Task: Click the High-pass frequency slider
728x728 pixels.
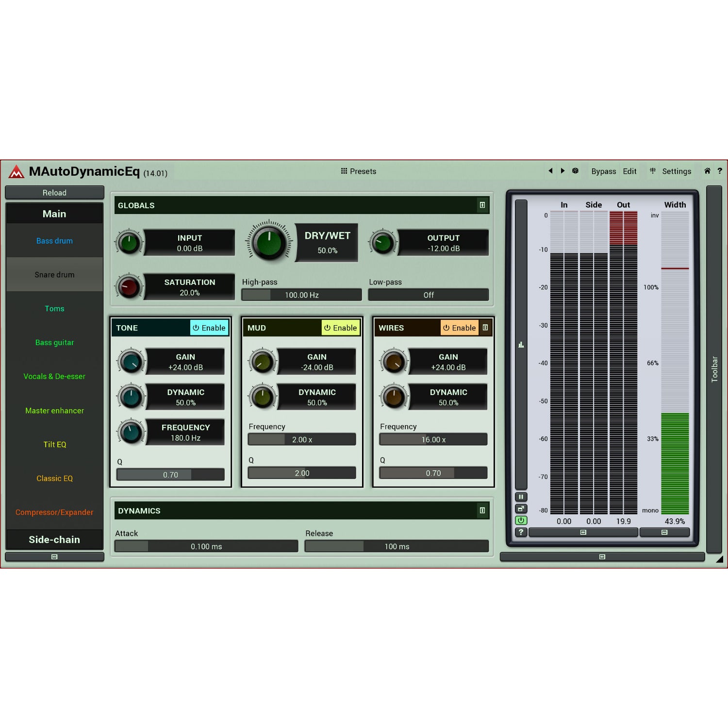Action: coord(302,295)
